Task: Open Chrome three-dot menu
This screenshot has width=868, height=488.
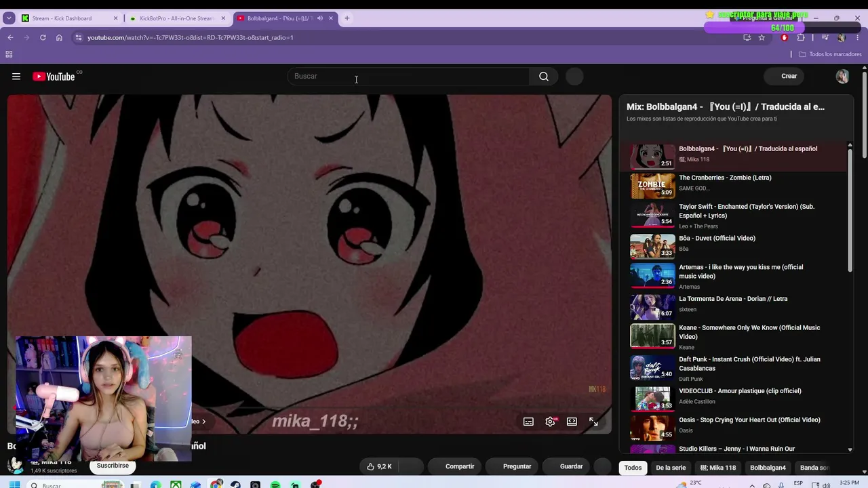Action: point(858,37)
